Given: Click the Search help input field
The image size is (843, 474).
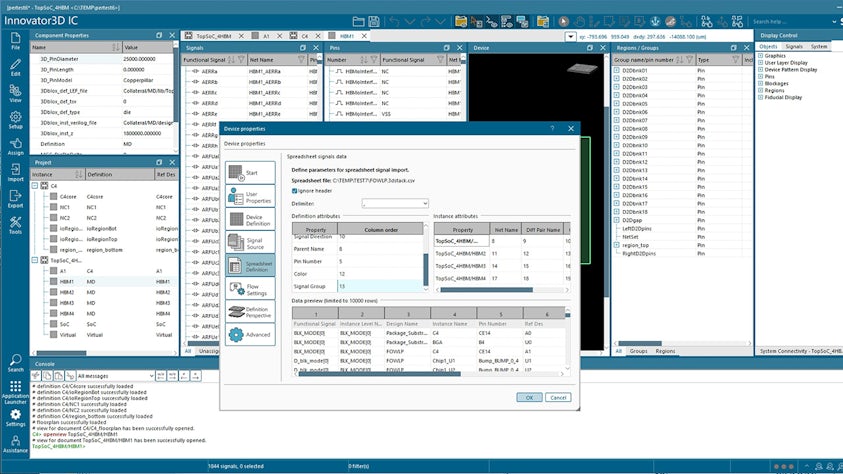Looking at the screenshot, I should 790,21.
